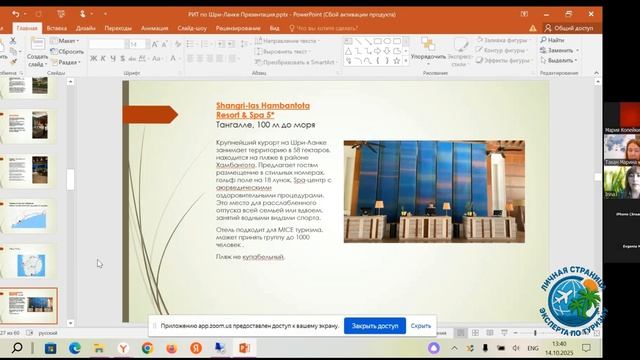The width and height of the screenshot is (640, 360).
Task: Click the Format Painter brush icon
Action: [x=13, y=62]
